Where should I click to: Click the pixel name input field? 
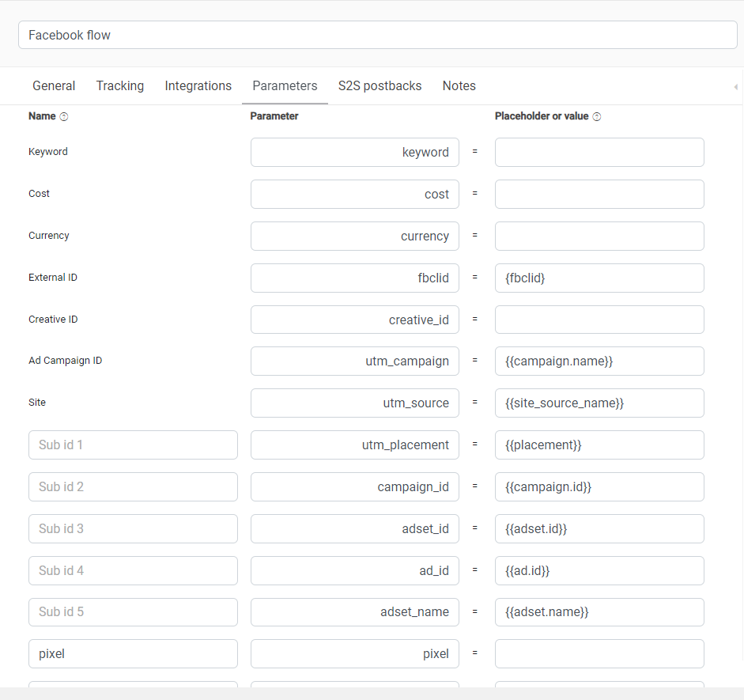tap(133, 654)
